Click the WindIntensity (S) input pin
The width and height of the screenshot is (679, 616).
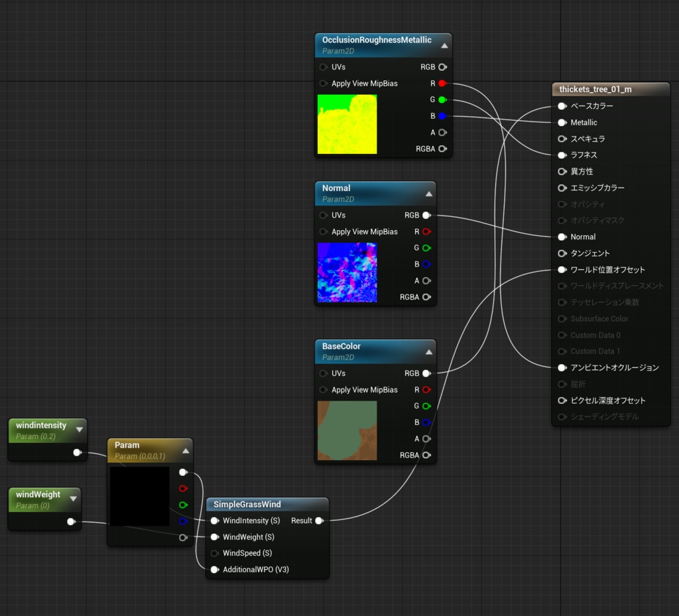(x=214, y=521)
